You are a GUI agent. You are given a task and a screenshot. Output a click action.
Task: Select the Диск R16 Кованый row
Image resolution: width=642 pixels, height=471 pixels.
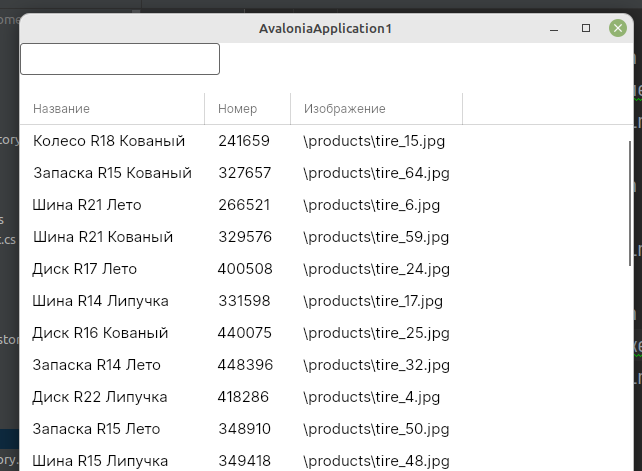tap(100, 333)
